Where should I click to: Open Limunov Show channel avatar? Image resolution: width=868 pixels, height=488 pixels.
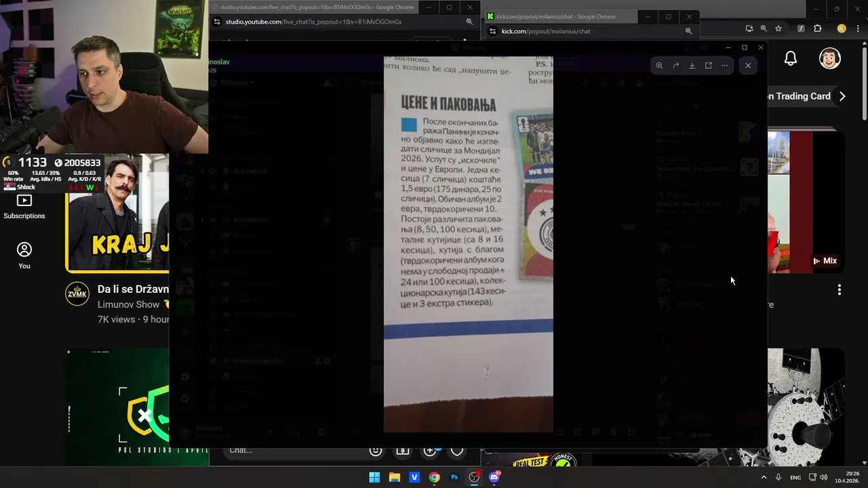(x=77, y=294)
